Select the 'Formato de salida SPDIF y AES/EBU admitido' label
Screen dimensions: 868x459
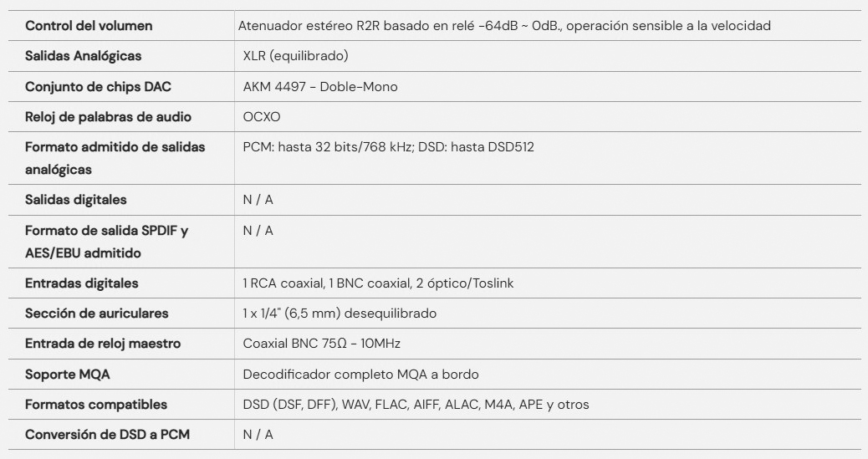tap(106, 242)
